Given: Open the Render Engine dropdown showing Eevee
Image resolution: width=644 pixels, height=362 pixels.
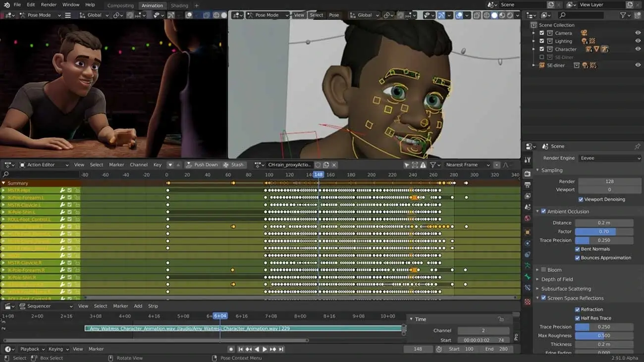Looking at the screenshot, I should pyautogui.click(x=609, y=158).
